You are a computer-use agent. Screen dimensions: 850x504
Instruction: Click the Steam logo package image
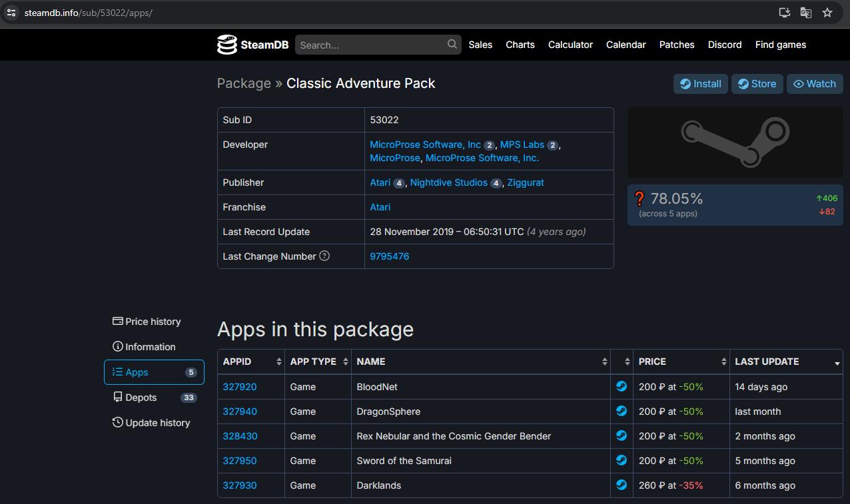pyautogui.click(x=735, y=142)
